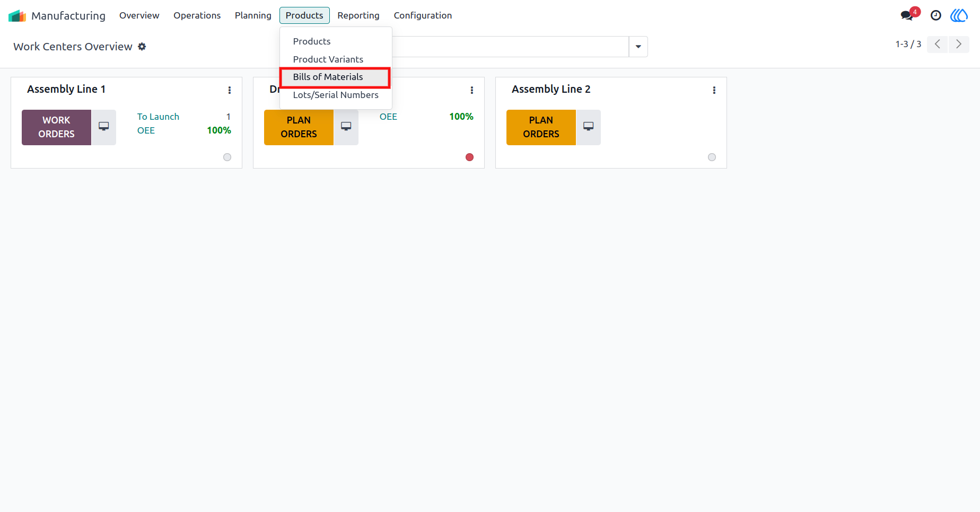The height and width of the screenshot is (512, 980).
Task: Click the Assembly Line 1 card title
Action: 66,90
